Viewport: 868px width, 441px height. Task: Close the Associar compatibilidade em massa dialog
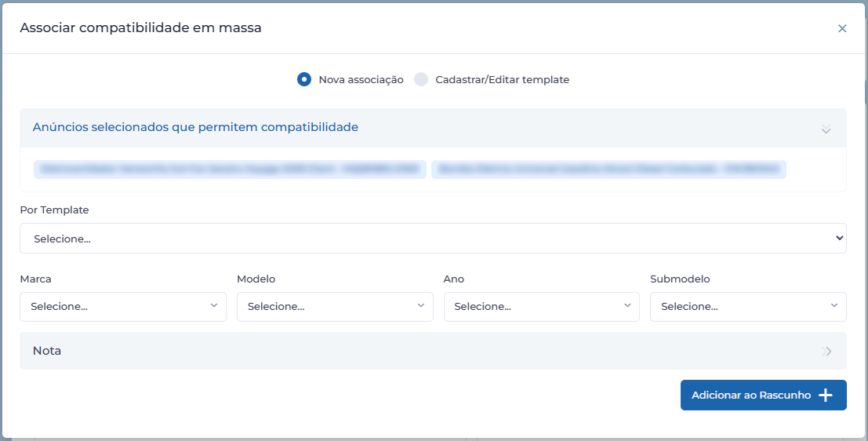842,28
